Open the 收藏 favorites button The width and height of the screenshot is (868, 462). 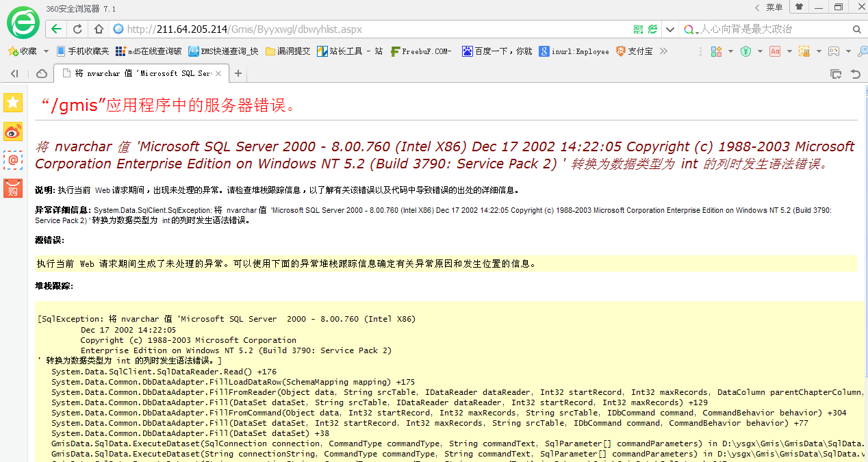[x=22, y=51]
